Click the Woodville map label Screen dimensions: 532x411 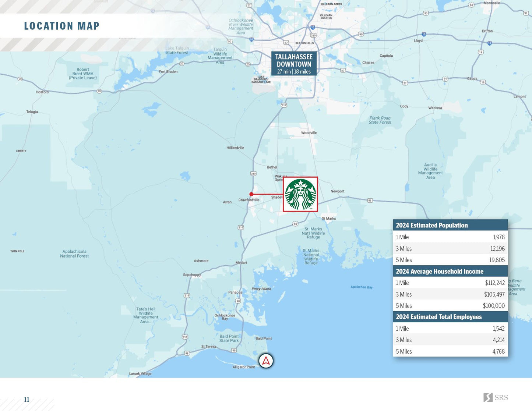pos(309,133)
